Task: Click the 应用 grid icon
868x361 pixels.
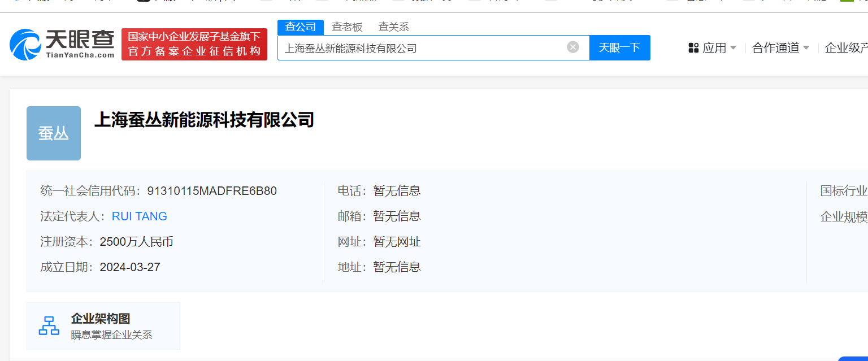Action: [693, 48]
